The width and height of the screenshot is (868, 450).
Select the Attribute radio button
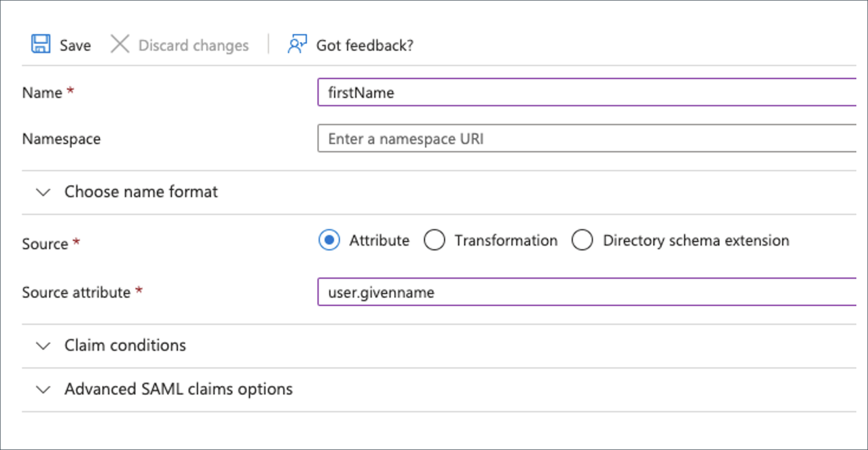[x=329, y=240]
